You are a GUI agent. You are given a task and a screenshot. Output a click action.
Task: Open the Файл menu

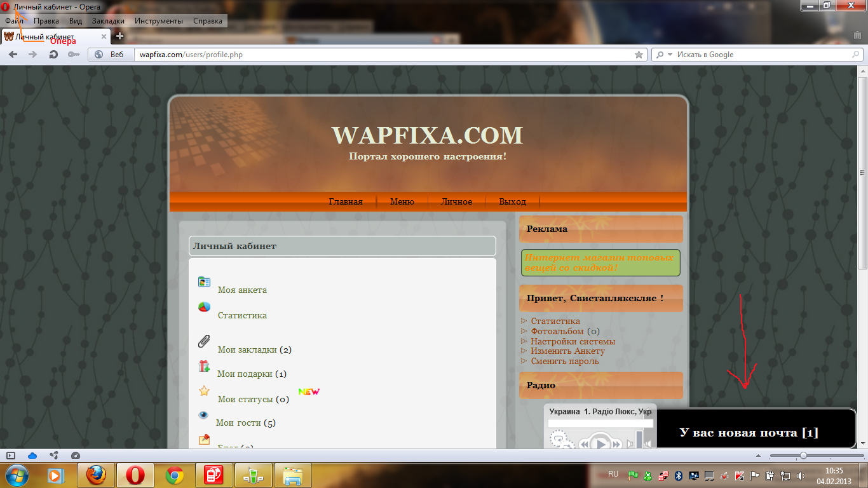14,21
